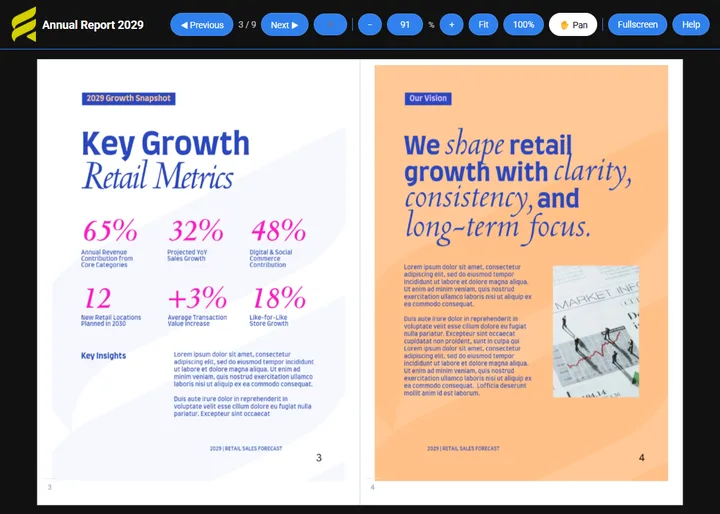Click the 65% metric figure

110,230
